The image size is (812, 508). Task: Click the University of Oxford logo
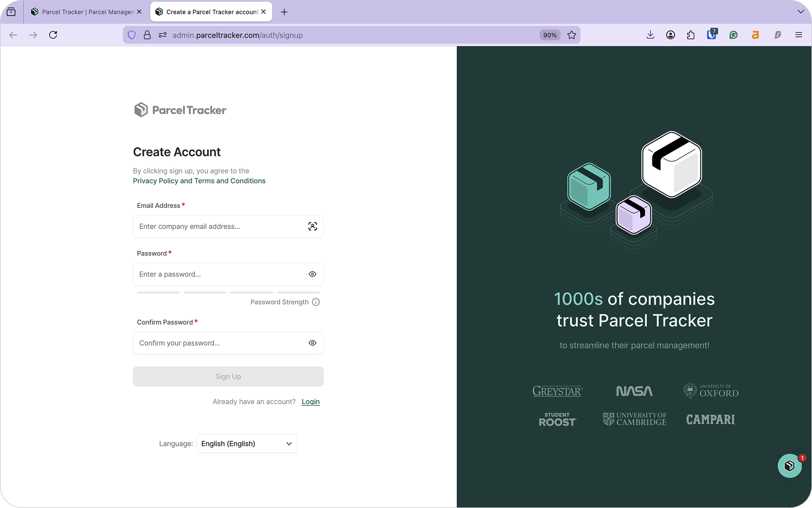(x=711, y=391)
